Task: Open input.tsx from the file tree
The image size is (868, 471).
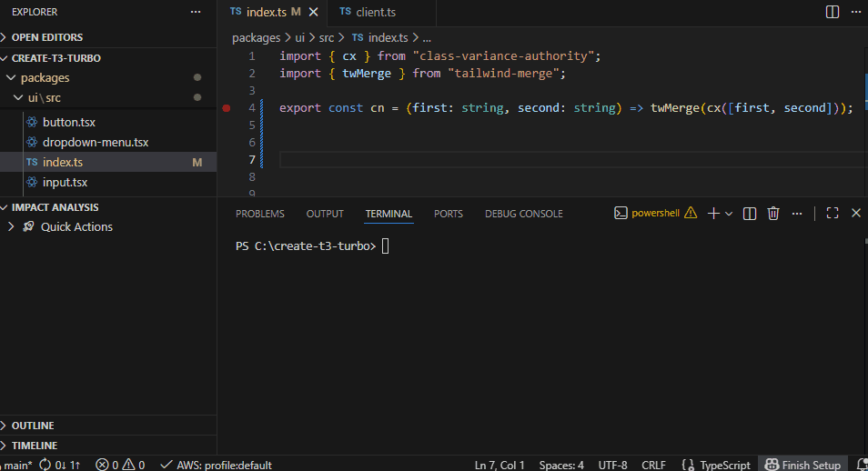Action: 66,182
